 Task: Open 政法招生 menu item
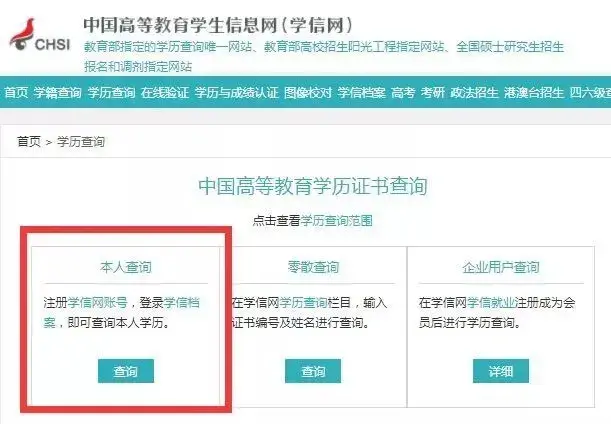click(474, 93)
